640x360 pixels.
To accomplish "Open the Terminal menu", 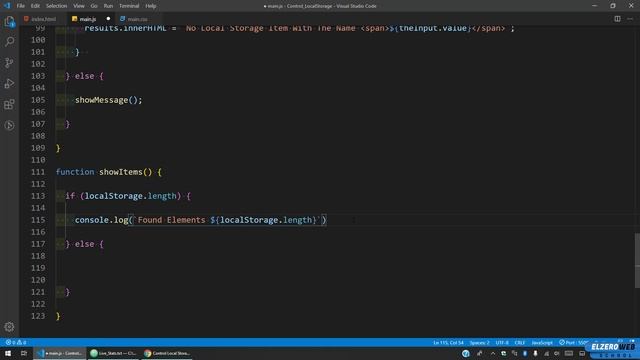I will pyautogui.click(x=129, y=6).
